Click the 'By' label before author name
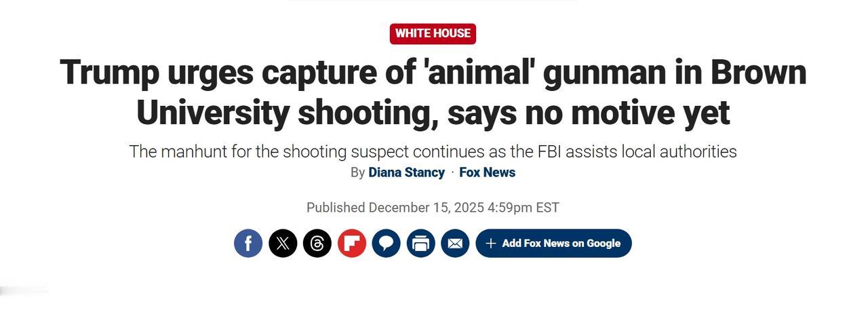The width and height of the screenshot is (868, 321). pyautogui.click(x=357, y=172)
